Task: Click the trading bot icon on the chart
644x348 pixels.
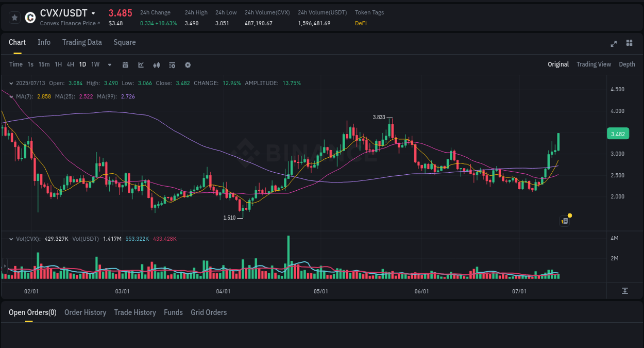Action: pyautogui.click(x=564, y=221)
